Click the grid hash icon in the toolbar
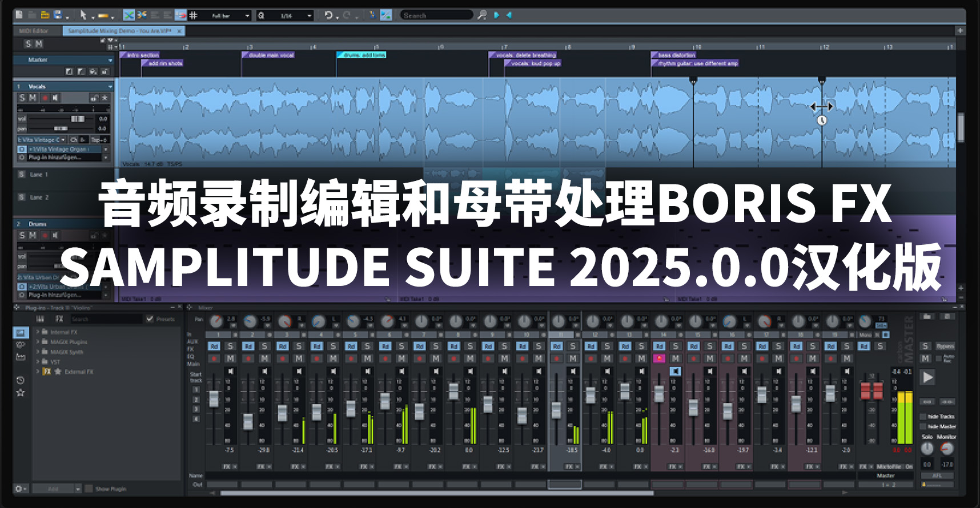This screenshot has height=508, width=980. [x=194, y=15]
